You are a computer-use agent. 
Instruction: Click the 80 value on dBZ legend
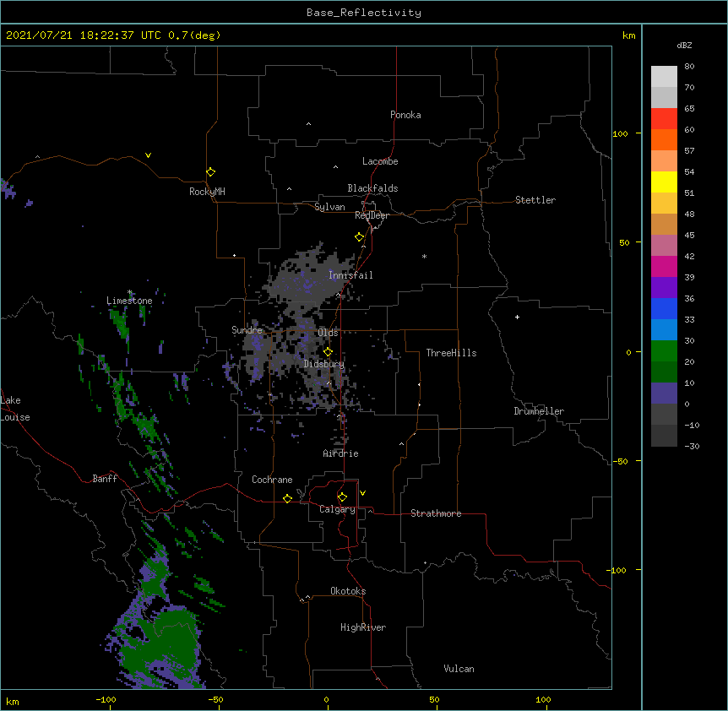[689, 67]
